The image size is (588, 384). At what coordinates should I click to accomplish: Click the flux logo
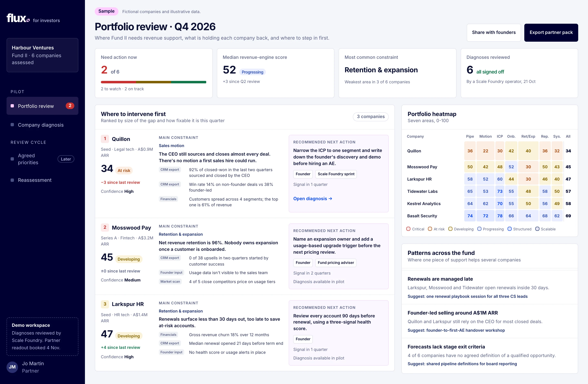pyautogui.click(x=18, y=18)
